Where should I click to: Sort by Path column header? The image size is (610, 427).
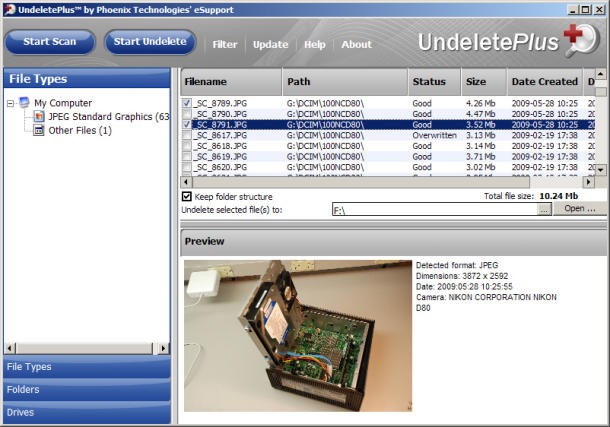pyautogui.click(x=345, y=82)
